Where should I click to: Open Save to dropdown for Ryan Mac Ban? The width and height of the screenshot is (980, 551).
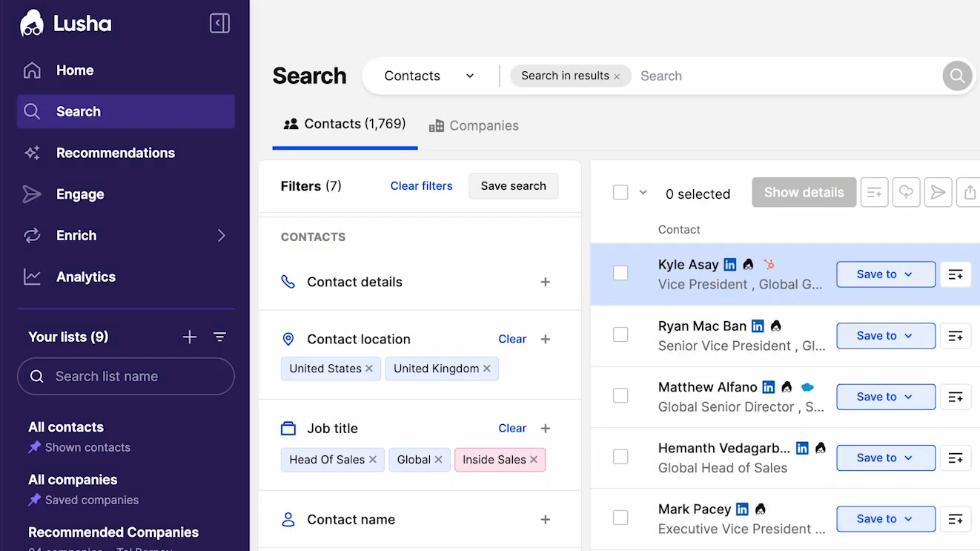(886, 335)
